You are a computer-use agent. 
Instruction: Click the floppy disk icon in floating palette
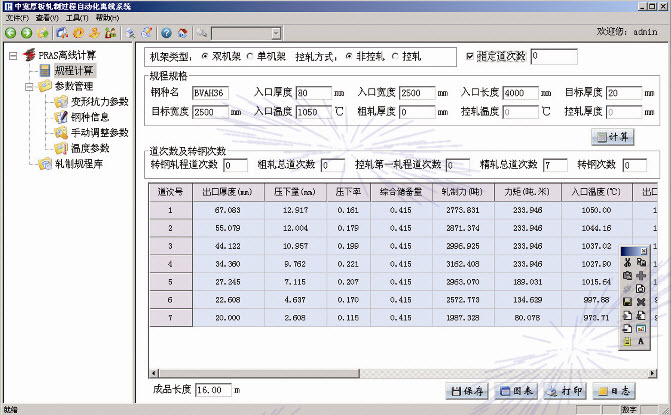click(x=626, y=302)
